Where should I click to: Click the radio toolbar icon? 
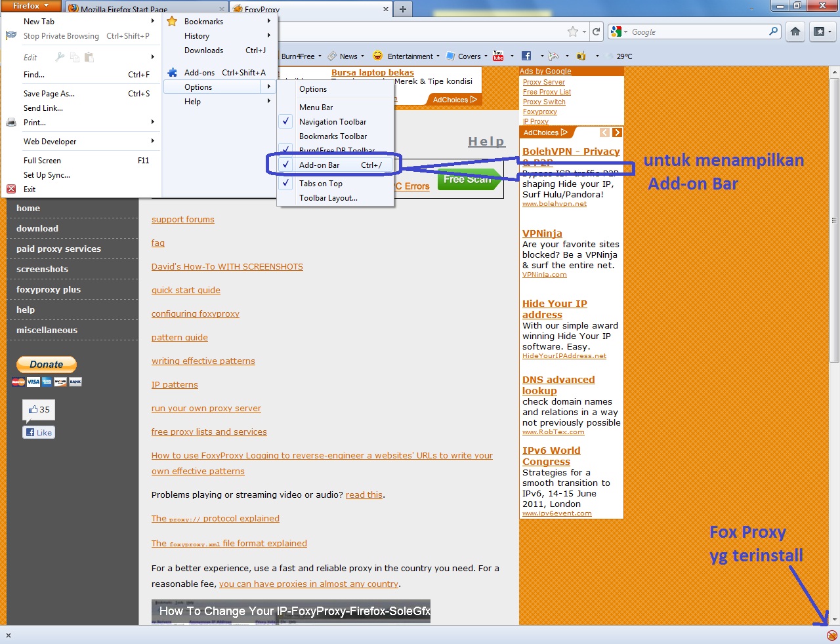[581, 56]
